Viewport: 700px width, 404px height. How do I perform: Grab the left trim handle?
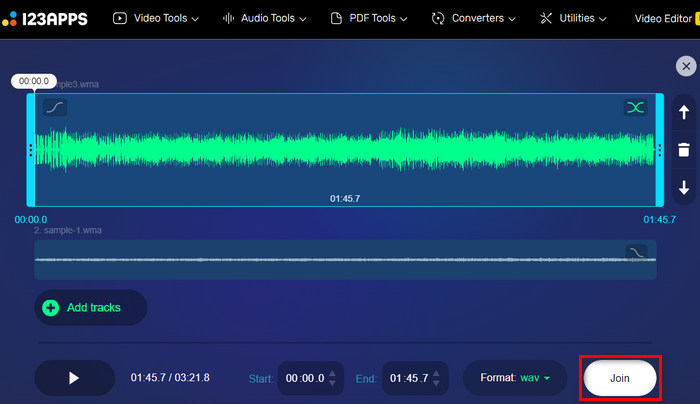[31, 150]
